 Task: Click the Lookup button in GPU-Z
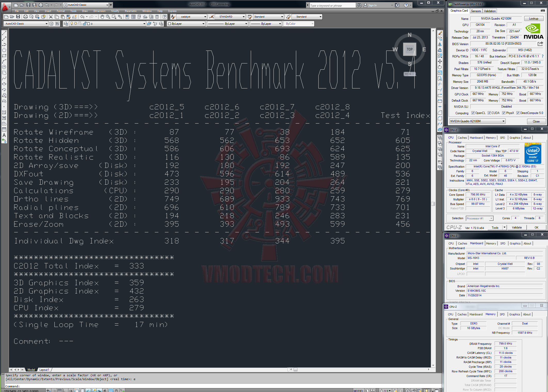coord(533,19)
